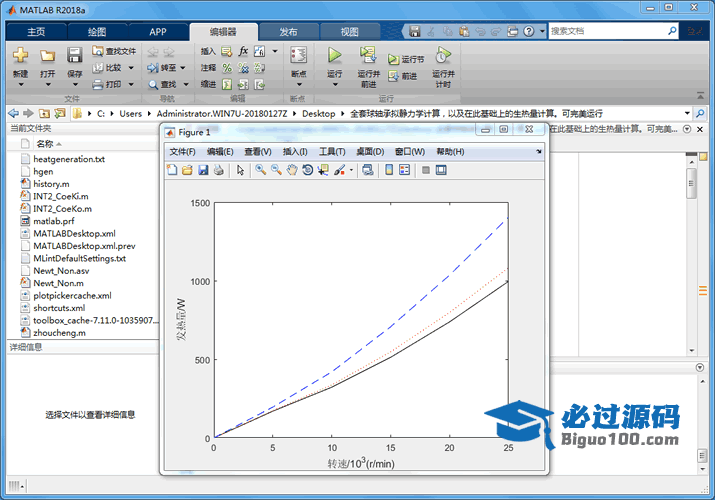The width and height of the screenshot is (715, 500).
Task: Click the Compare button
Action: pos(113,68)
